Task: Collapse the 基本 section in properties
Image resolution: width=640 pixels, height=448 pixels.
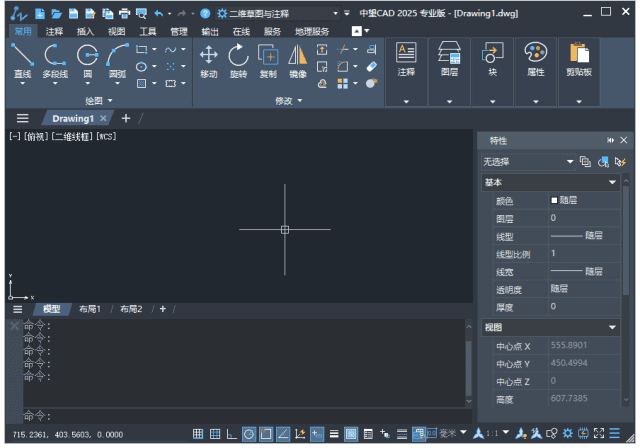Action: (612, 183)
